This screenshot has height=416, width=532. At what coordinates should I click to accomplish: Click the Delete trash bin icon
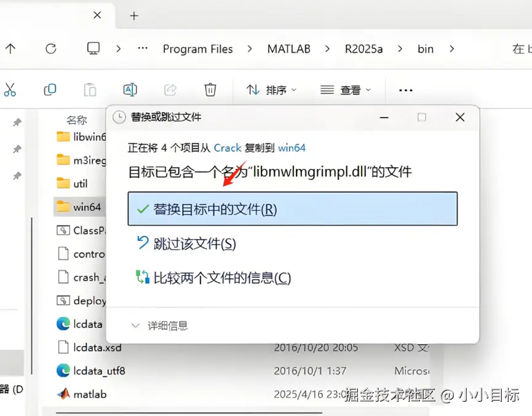tap(210, 90)
